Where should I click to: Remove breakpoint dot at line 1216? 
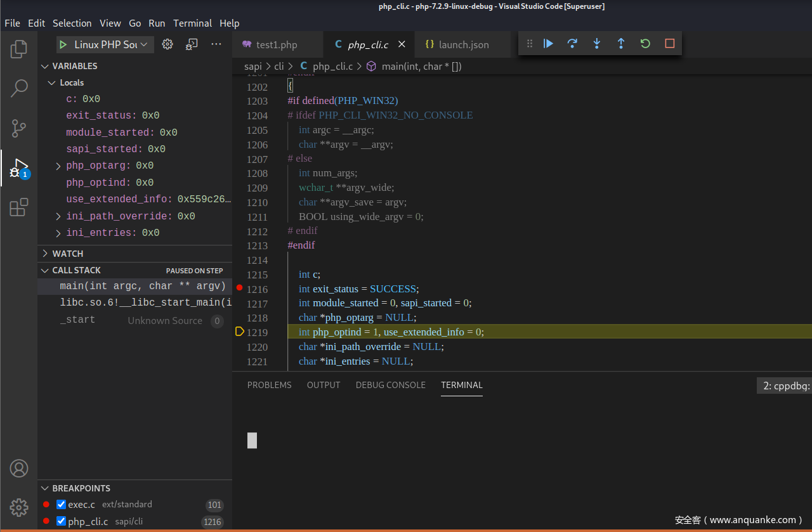tap(239, 289)
